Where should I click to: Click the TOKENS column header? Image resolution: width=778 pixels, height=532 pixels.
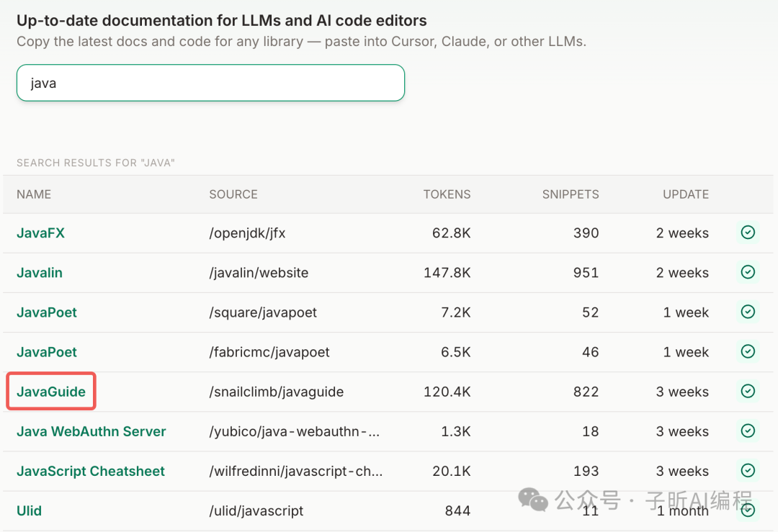pos(447,194)
